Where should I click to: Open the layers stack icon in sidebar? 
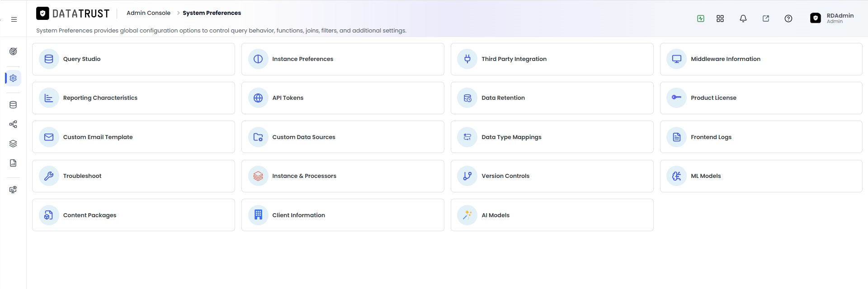coord(13,144)
